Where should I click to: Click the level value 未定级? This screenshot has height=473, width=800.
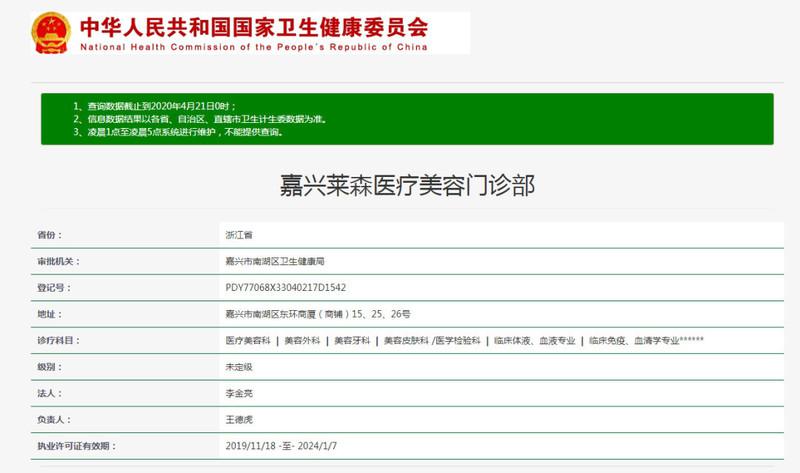click(x=239, y=368)
